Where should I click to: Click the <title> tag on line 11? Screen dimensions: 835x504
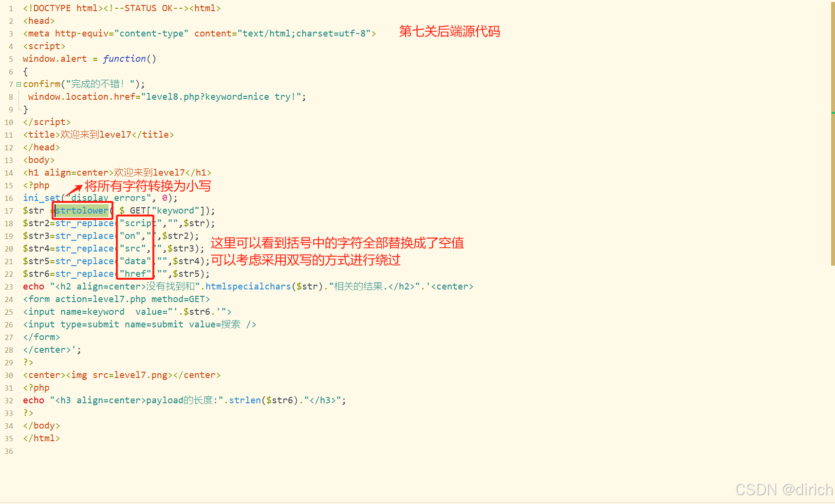[41, 135]
